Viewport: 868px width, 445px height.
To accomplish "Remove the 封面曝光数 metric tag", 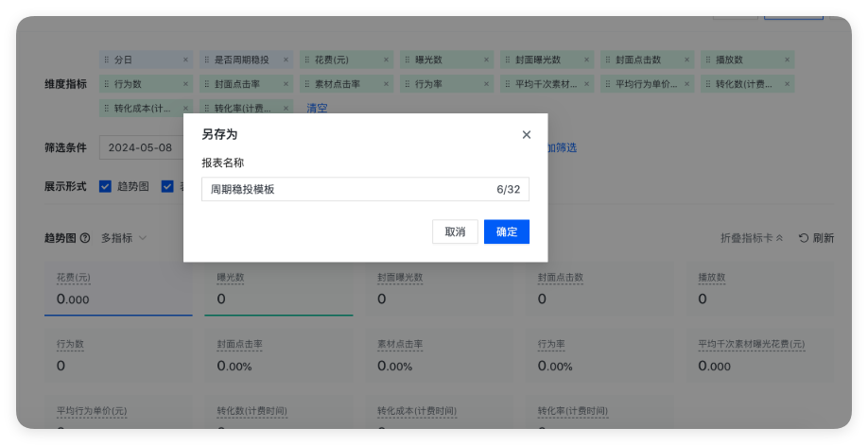I will 586,60.
